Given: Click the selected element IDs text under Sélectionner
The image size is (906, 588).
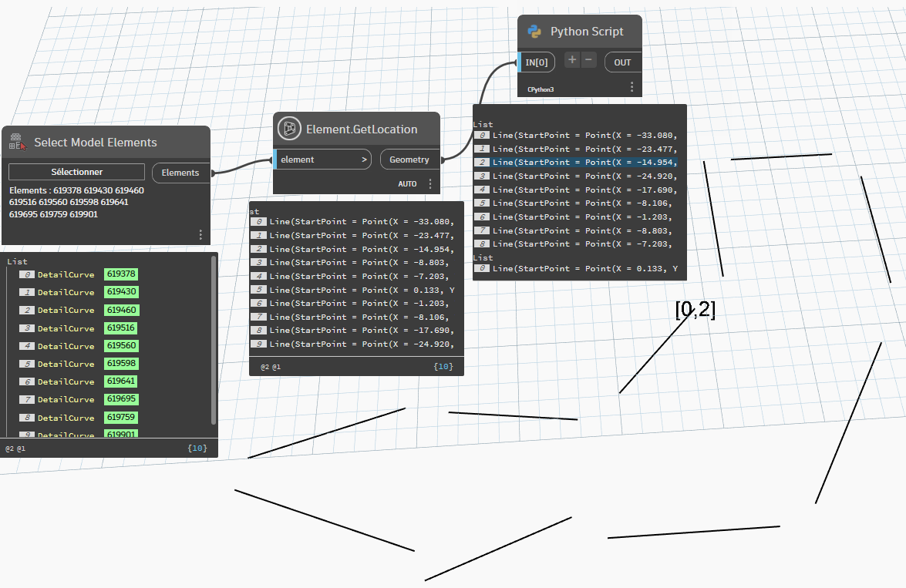Looking at the screenshot, I should (x=77, y=202).
